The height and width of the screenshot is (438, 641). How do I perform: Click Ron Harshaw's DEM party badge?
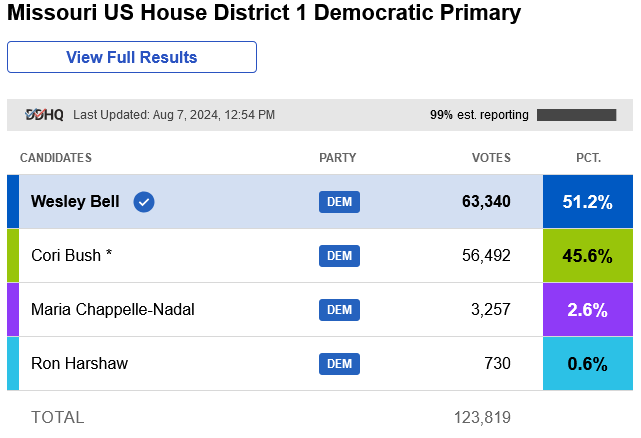point(339,364)
